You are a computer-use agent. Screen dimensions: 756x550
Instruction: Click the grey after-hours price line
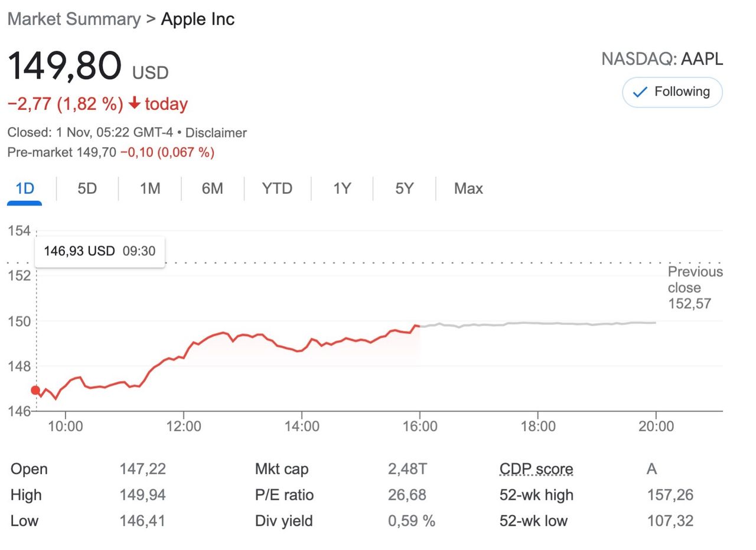tap(537, 323)
